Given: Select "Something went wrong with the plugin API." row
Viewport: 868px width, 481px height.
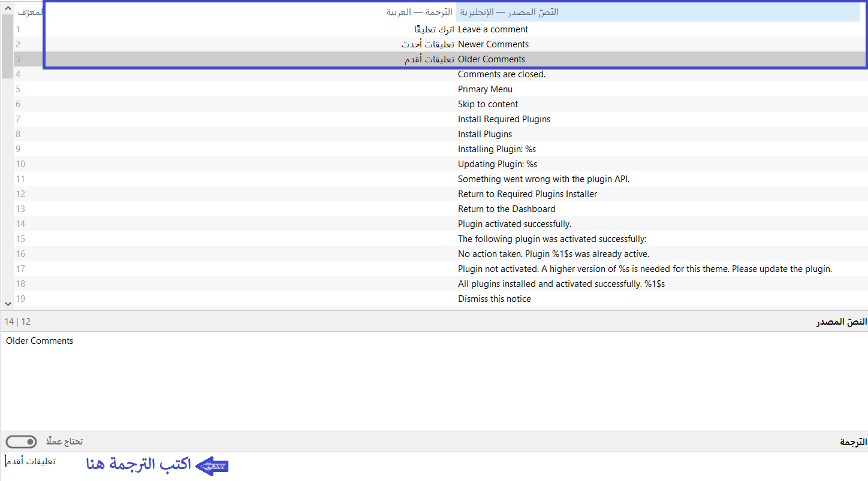Looking at the screenshot, I should (x=543, y=179).
